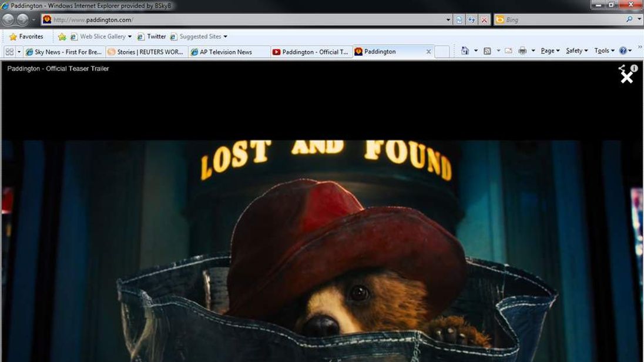
Task: Open the Help question-mark menu
Action: 626,51
